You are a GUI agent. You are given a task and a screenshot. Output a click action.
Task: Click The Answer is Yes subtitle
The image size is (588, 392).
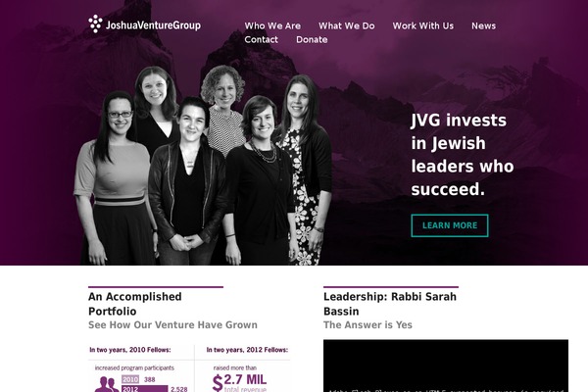point(367,324)
